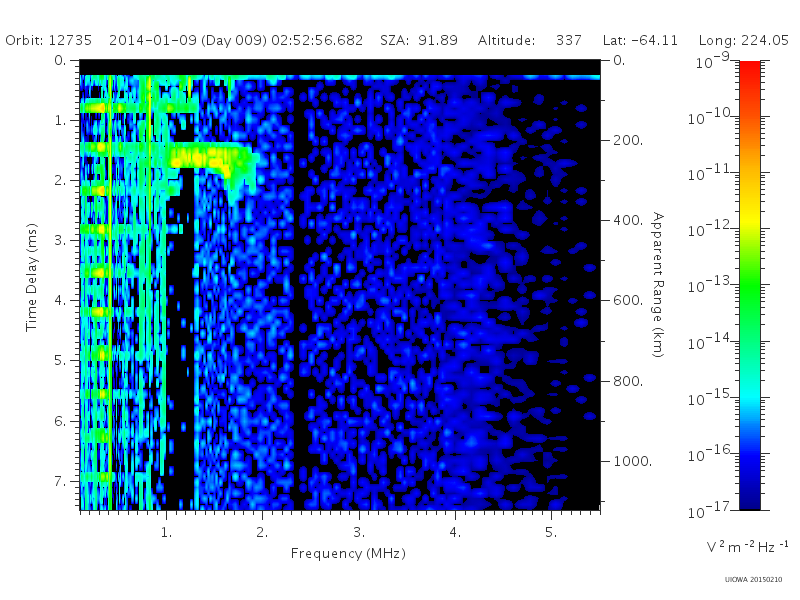The width and height of the screenshot is (800, 600).
Task: Click the 2. tick on frequency axis
Action: point(262,533)
